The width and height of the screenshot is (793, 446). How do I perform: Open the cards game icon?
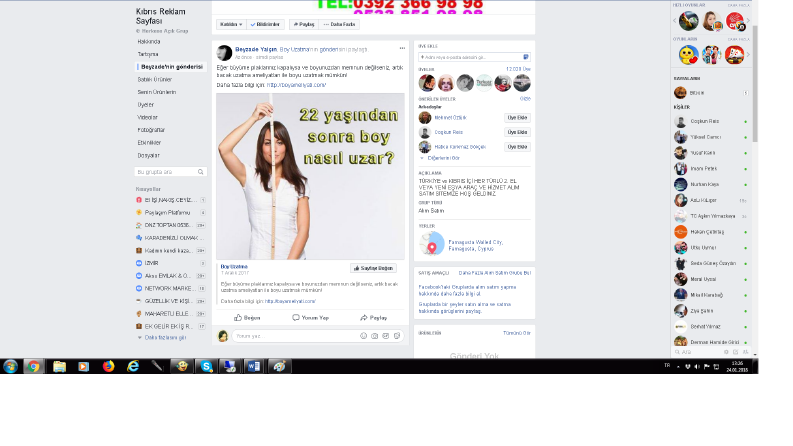tap(734, 55)
